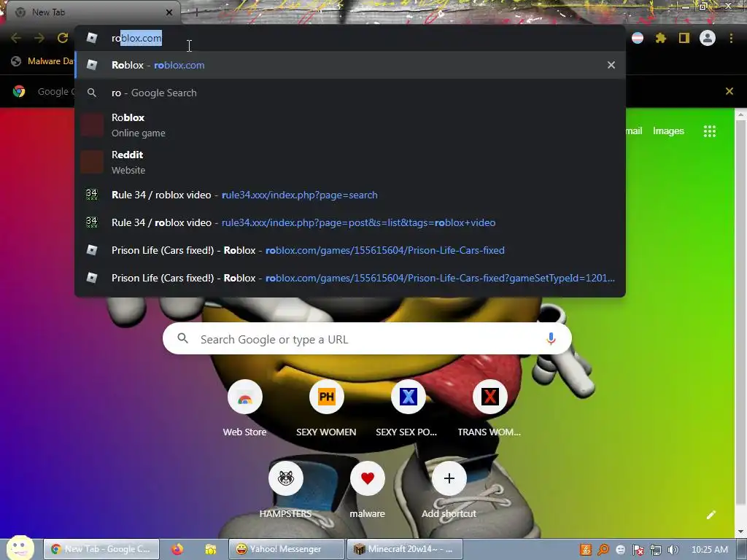Open Prison Life suggestion ending in Cars-fixed
This screenshot has height=560, width=747.
click(350, 251)
